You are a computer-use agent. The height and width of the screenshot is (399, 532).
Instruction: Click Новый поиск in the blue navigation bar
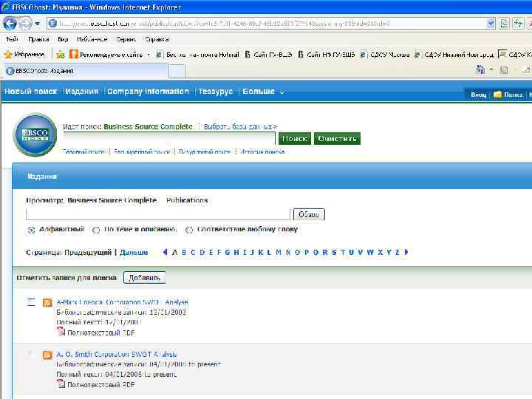pyautogui.click(x=31, y=92)
